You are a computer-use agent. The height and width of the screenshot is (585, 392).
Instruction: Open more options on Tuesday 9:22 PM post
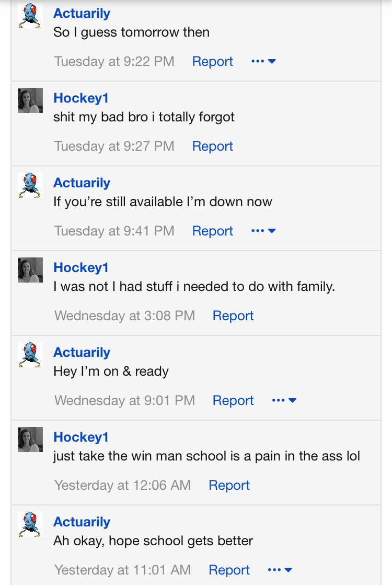click(x=263, y=61)
